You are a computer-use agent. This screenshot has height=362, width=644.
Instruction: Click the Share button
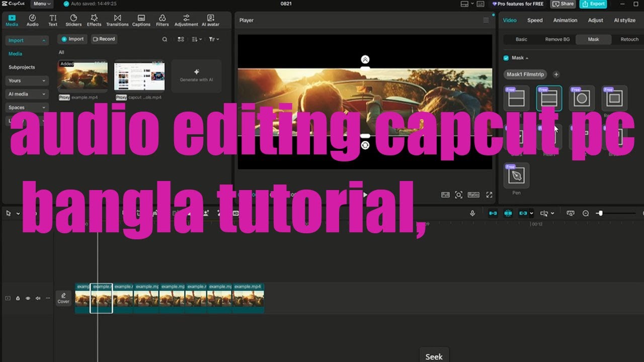click(563, 4)
